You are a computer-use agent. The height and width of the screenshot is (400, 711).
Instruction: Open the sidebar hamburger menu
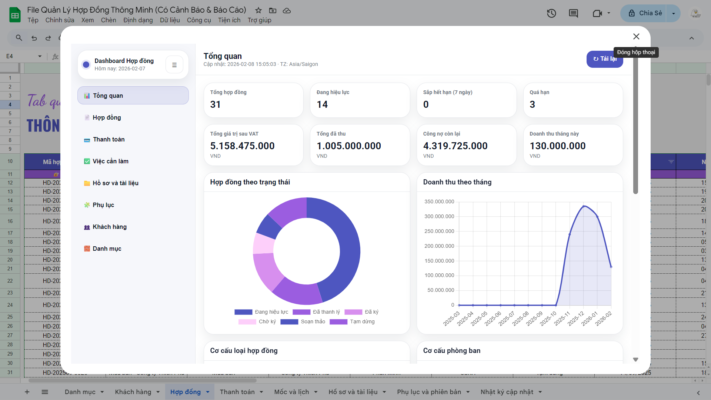pyautogui.click(x=174, y=65)
